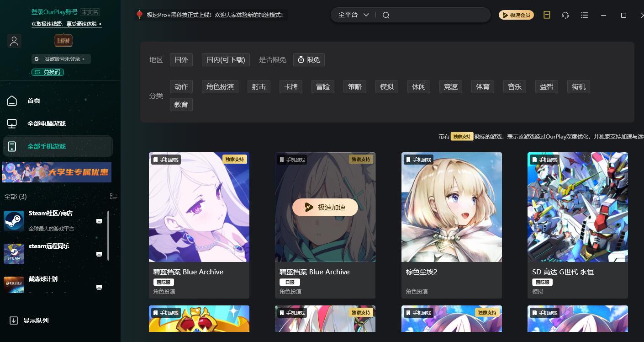The image size is (644, 342).
Task: Click 获取极速线路,享受高速体验 link
Action: [67, 24]
